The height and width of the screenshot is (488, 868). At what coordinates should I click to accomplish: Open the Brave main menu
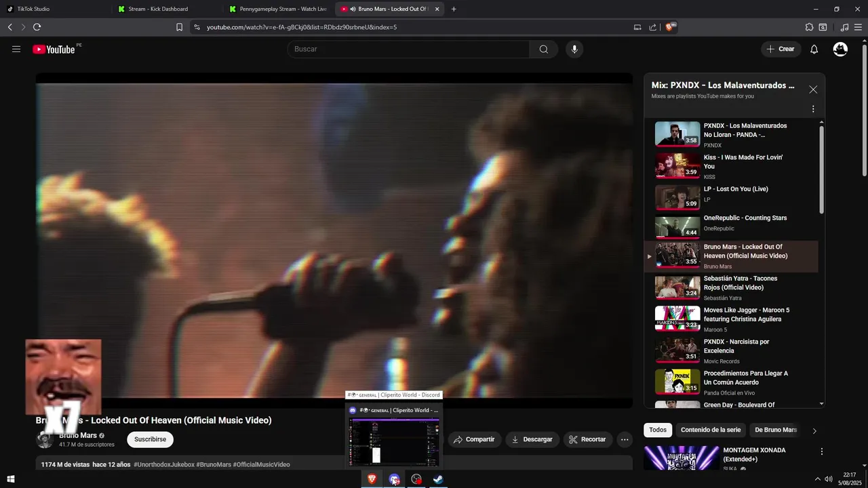coord(859,27)
